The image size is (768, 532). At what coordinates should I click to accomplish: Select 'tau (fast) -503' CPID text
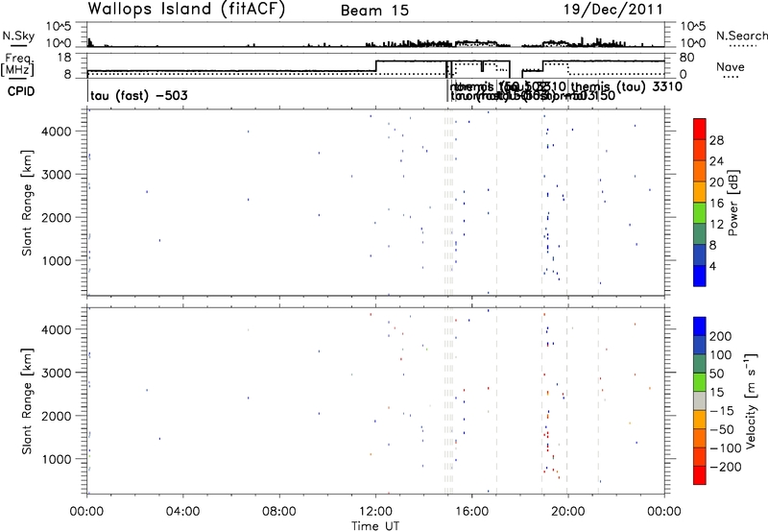(139, 95)
